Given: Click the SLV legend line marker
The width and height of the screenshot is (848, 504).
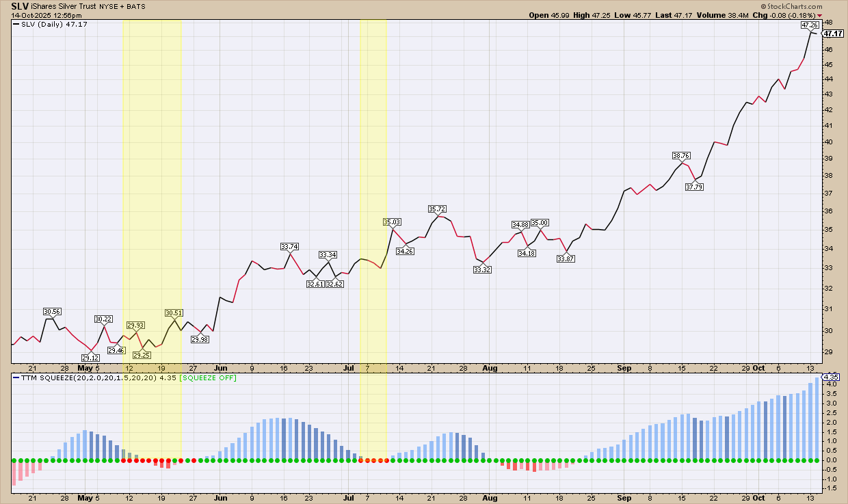Looking at the screenshot, I should 16,24.
